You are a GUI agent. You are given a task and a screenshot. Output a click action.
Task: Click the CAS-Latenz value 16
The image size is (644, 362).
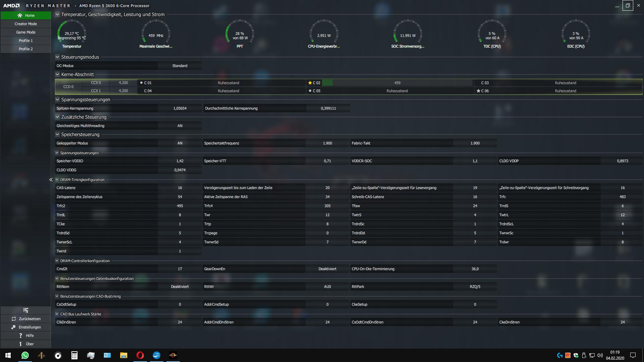pyautogui.click(x=180, y=188)
